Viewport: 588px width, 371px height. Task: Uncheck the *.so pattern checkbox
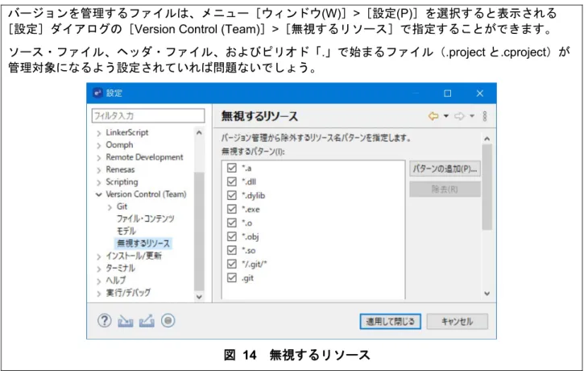232,250
